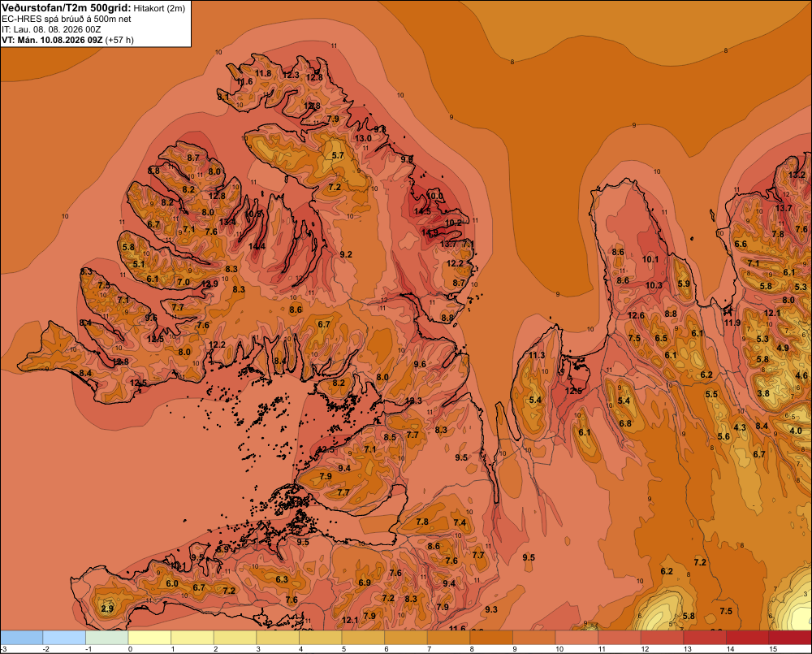The image size is (812, 654).
Task: Click the 4.0 temperature value on the map
Action: pyautogui.click(x=796, y=430)
